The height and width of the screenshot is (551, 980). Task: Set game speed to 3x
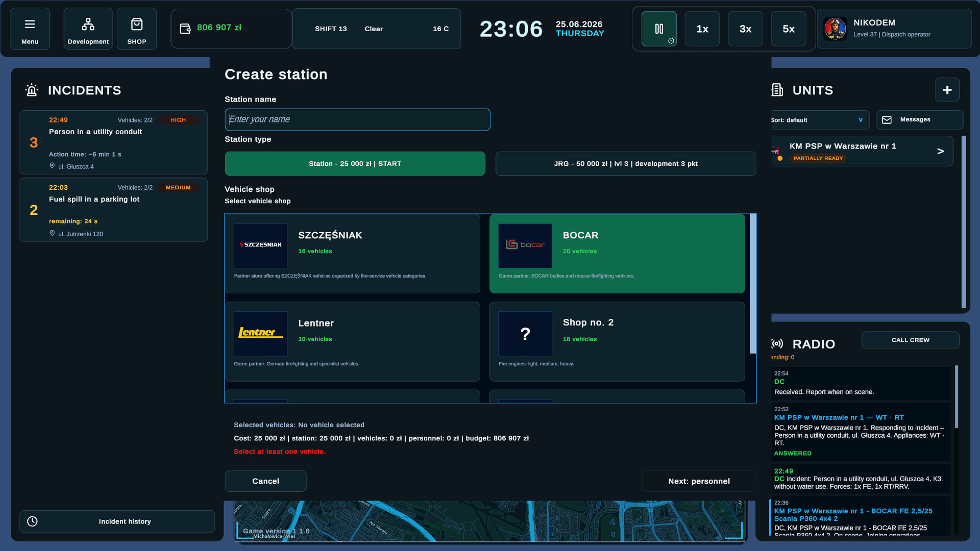tap(745, 29)
